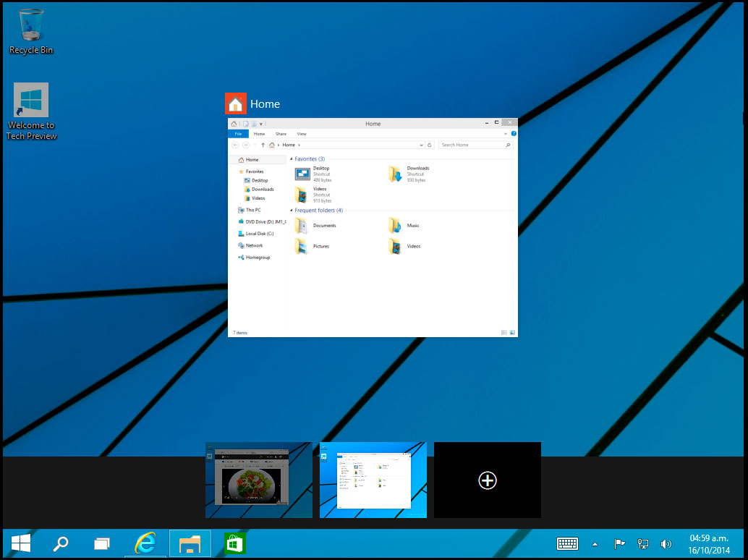Add a new virtual desktop
The image size is (748, 560).
[x=488, y=480]
